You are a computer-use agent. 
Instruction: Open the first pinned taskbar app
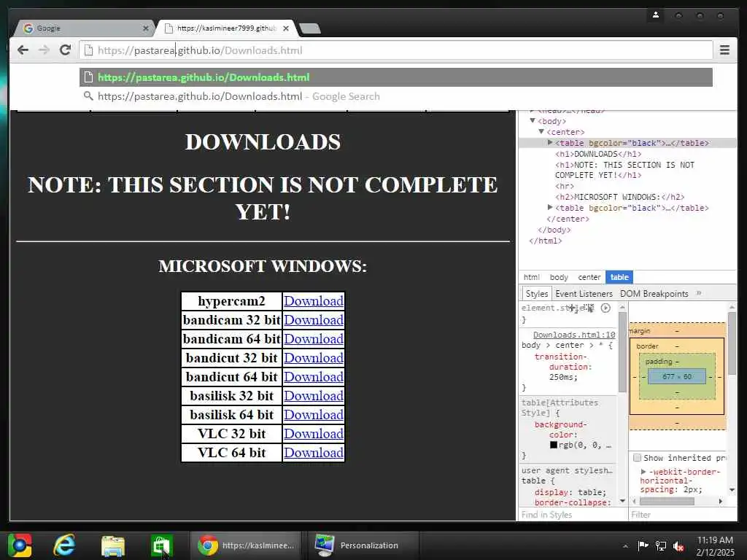click(20, 545)
